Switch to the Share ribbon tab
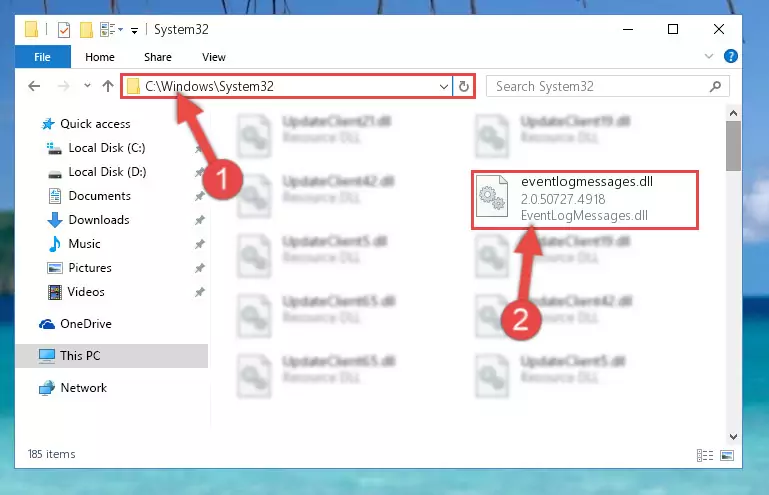Viewport: 769px width, 495px height. (158, 57)
